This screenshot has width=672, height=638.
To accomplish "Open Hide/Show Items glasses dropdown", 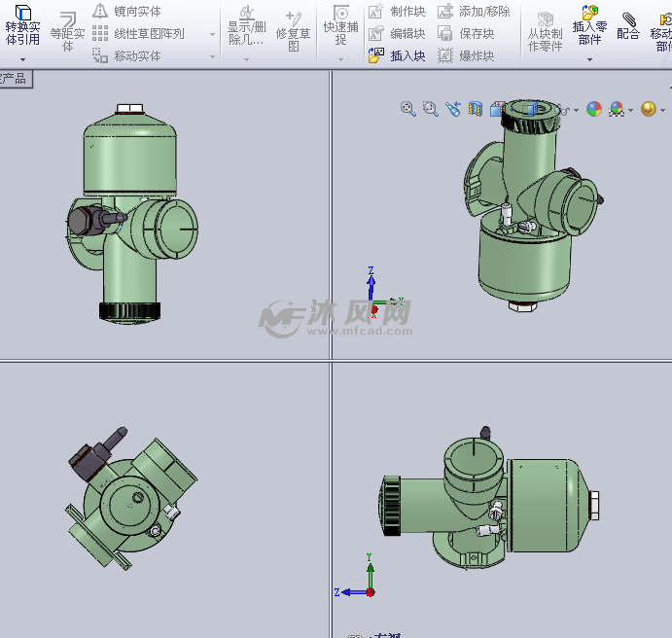I will click(577, 110).
